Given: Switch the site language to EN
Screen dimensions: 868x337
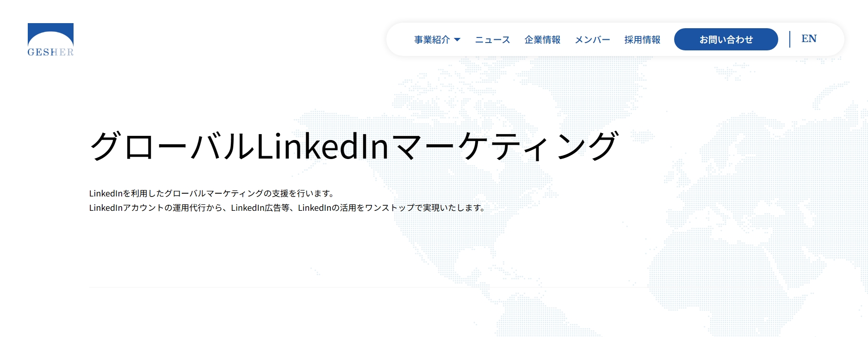Looking at the screenshot, I should [809, 39].
